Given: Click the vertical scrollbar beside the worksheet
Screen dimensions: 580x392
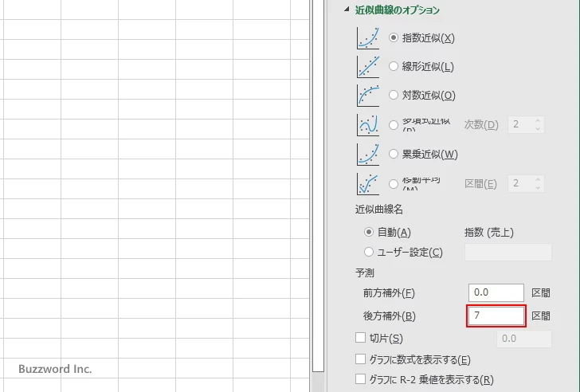Looking at the screenshot, I should pyautogui.click(x=318, y=185).
